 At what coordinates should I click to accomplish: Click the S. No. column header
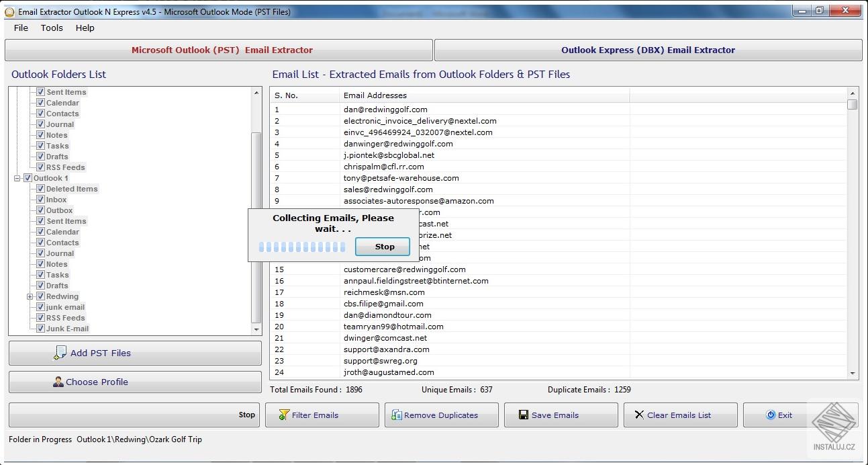(x=305, y=95)
